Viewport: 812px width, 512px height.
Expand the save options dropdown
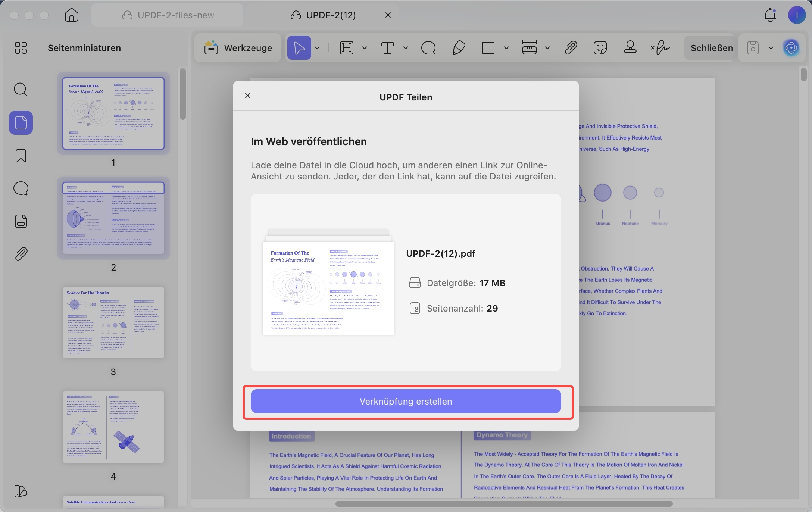[771, 48]
